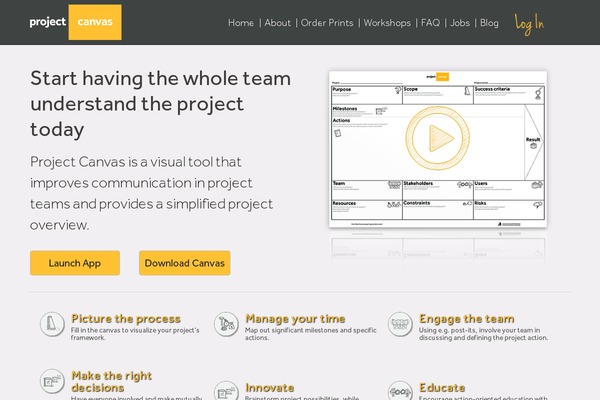Click the Scope cell in canvas preview

438,95
